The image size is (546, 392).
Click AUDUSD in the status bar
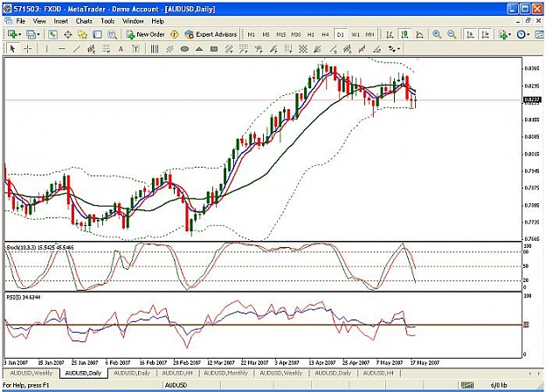tap(176, 385)
